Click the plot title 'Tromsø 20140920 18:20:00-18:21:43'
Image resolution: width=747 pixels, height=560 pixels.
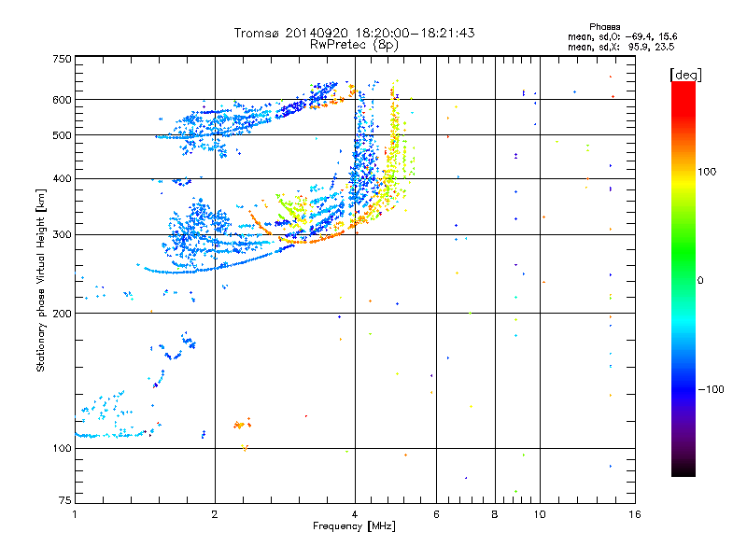[354, 33]
